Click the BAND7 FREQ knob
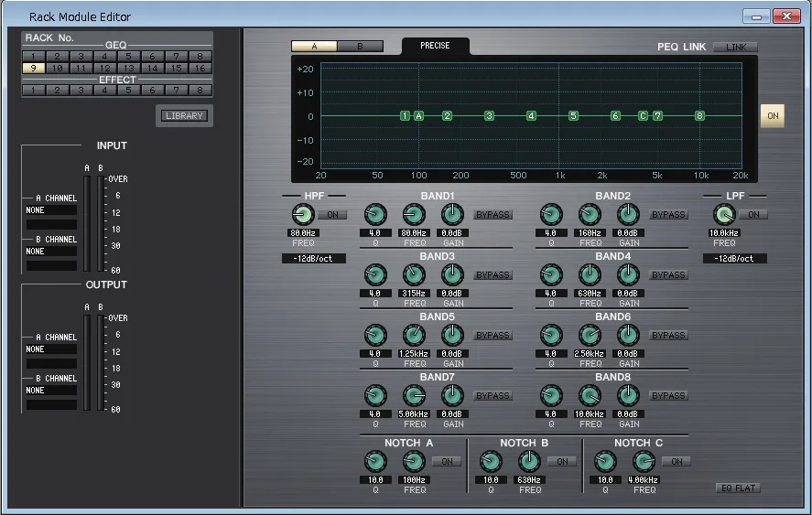812x515 pixels. point(414,396)
